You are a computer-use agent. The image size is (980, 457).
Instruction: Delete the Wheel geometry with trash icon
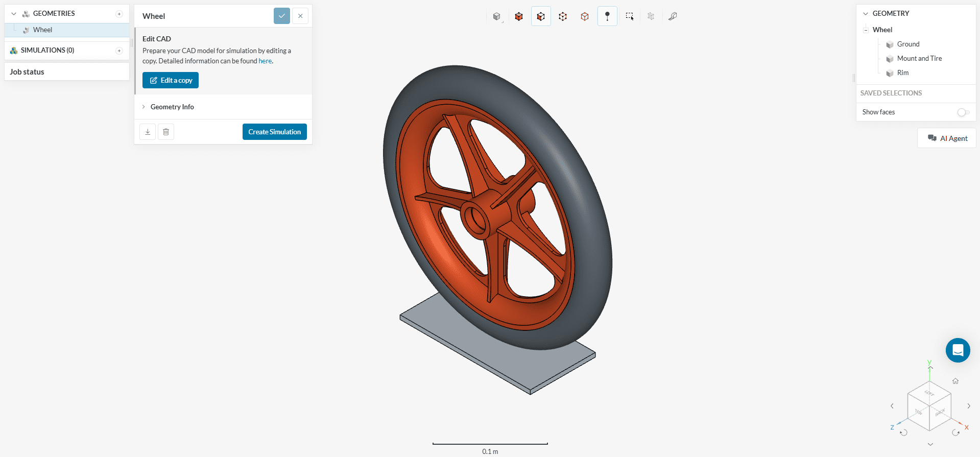pos(166,132)
